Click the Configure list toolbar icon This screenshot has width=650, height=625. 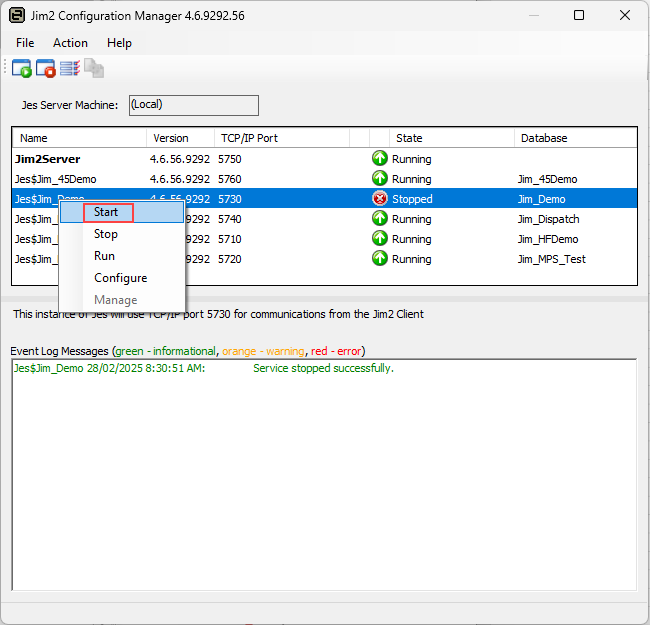tap(69, 69)
